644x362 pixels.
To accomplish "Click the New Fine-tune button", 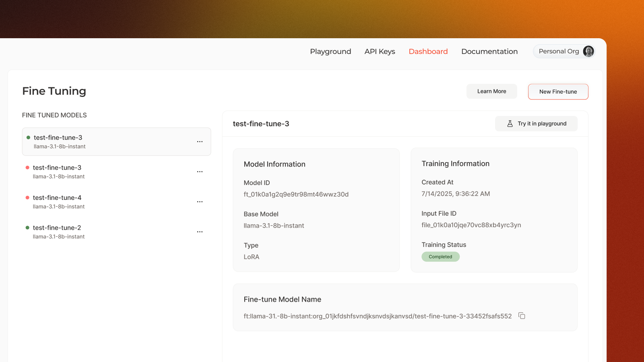I will (558, 92).
